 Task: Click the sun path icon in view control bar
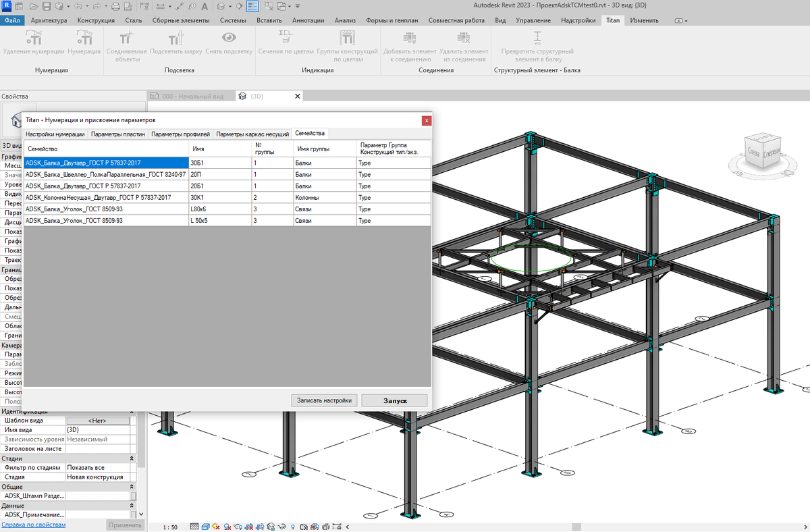pos(216,527)
